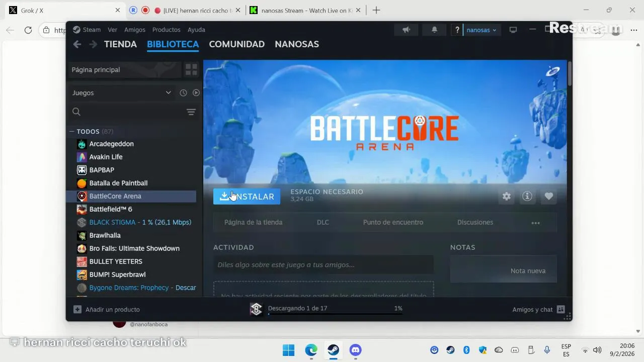Click the INSTALAR button

[247, 197]
